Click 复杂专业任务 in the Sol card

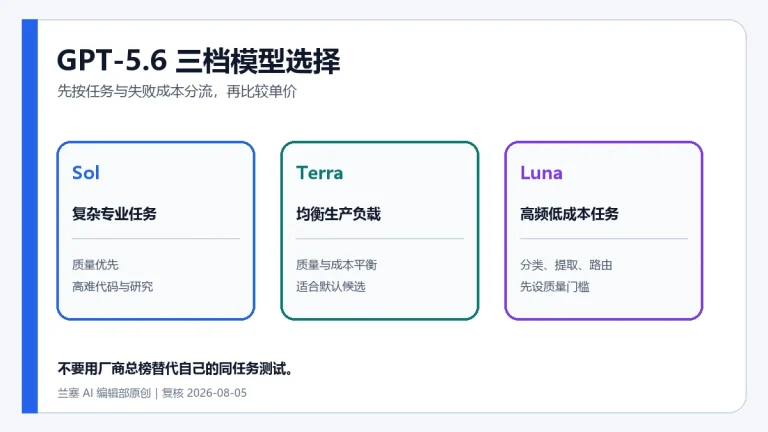click(x=114, y=214)
